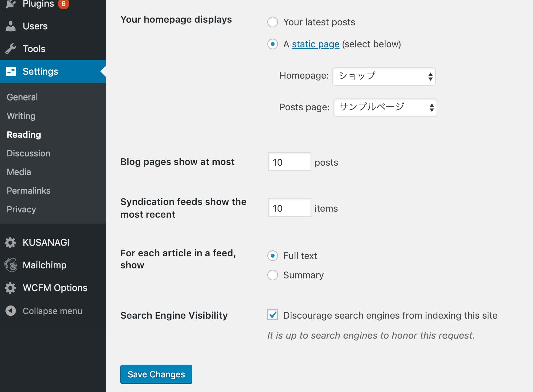Click the Mailchimp monkey icon
533x392 pixels.
tap(11, 265)
